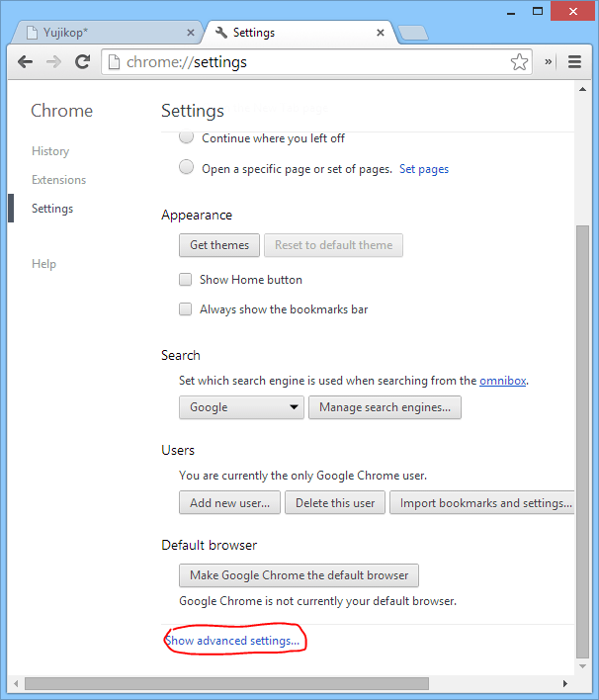
Task: Click Manage search engines button
Action: (x=385, y=407)
